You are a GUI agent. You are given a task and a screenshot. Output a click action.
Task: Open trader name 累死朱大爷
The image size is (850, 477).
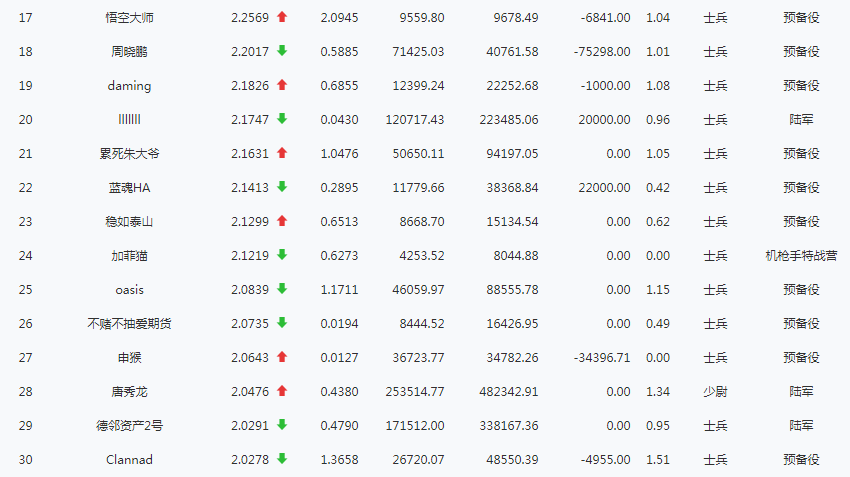click(129, 154)
